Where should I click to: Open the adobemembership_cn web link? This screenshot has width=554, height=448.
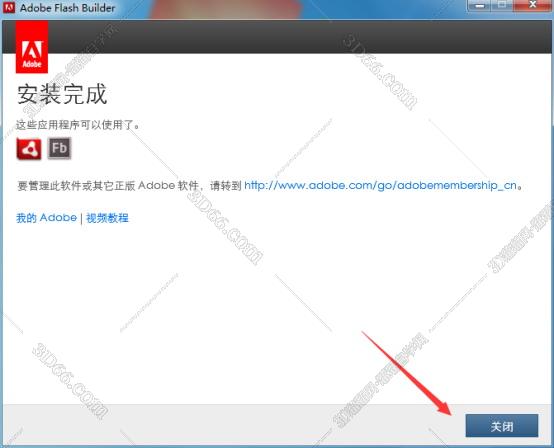(381, 185)
